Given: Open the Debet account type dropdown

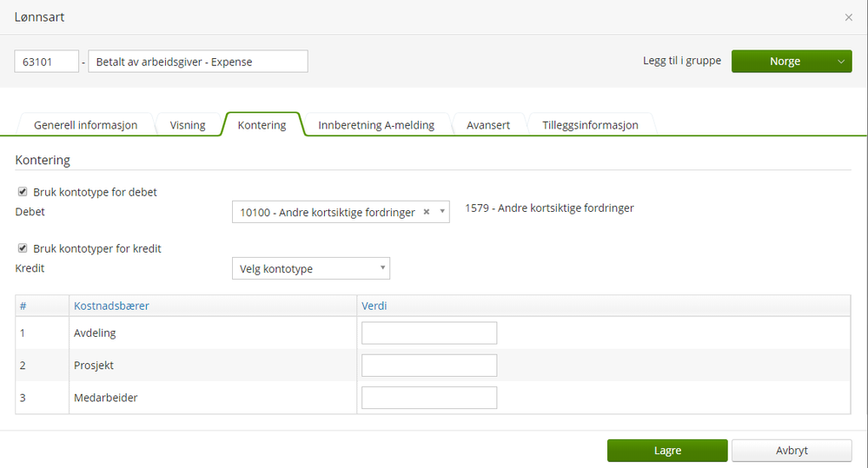Looking at the screenshot, I should click(x=442, y=212).
